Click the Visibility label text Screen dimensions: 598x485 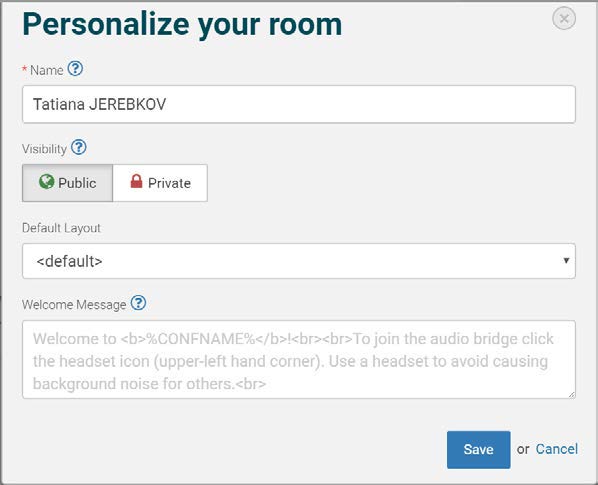[x=44, y=149]
